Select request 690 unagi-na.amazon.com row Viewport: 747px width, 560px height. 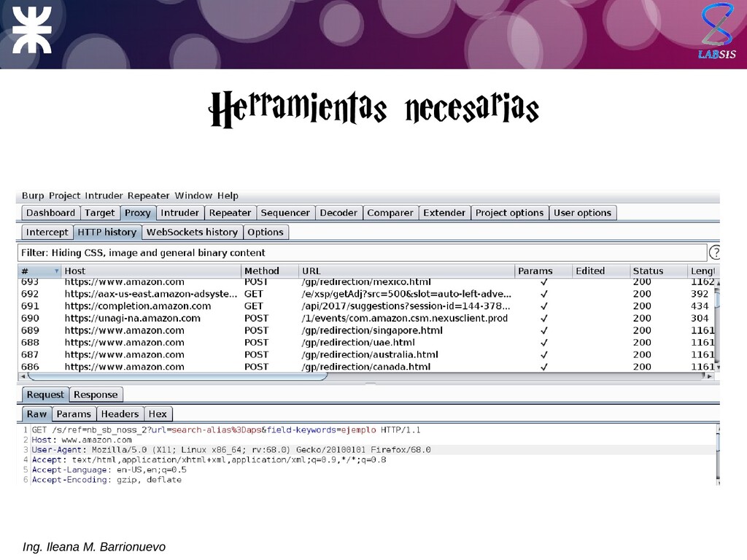click(x=367, y=318)
